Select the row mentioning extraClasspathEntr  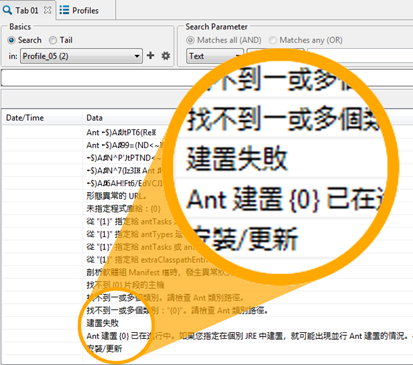tap(147, 259)
